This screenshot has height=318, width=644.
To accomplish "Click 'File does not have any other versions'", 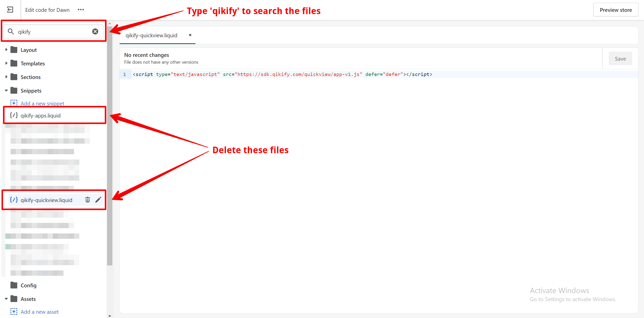I will 161,62.
